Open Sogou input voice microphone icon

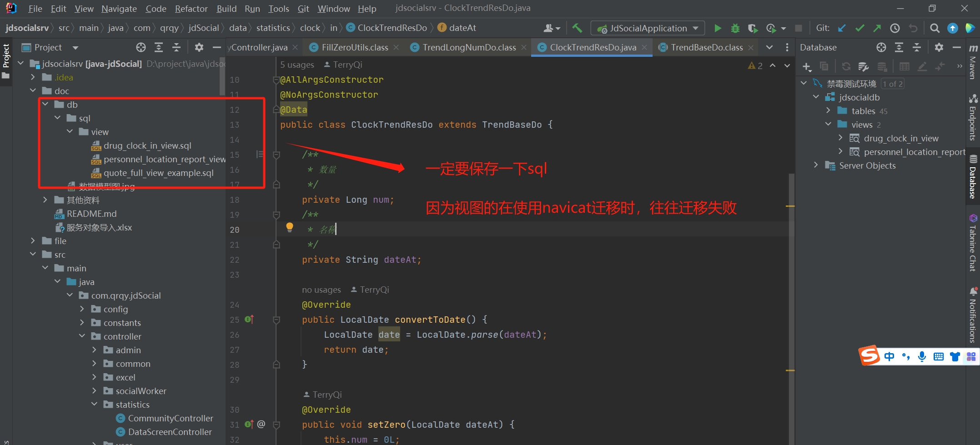[922, 356]
